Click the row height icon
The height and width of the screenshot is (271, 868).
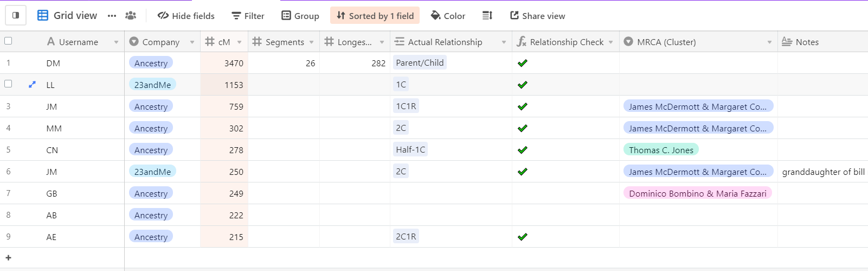click(x=487, y=16)
